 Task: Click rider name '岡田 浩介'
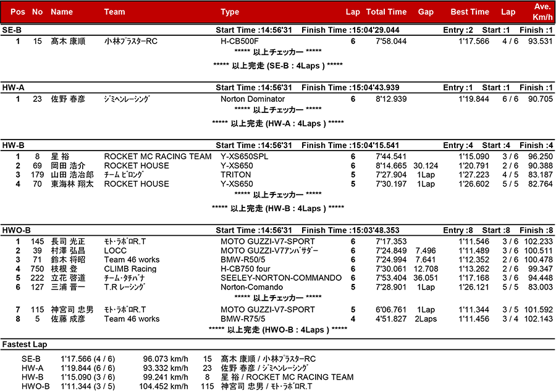point(68,165)
